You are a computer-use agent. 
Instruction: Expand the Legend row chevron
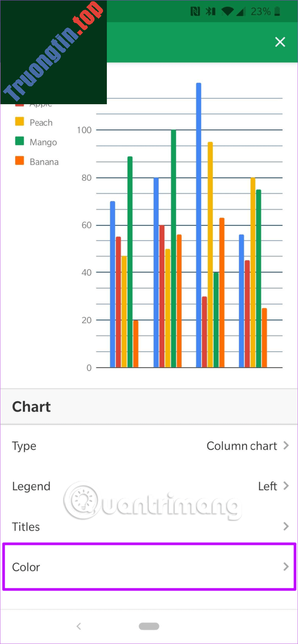point(285,486)
